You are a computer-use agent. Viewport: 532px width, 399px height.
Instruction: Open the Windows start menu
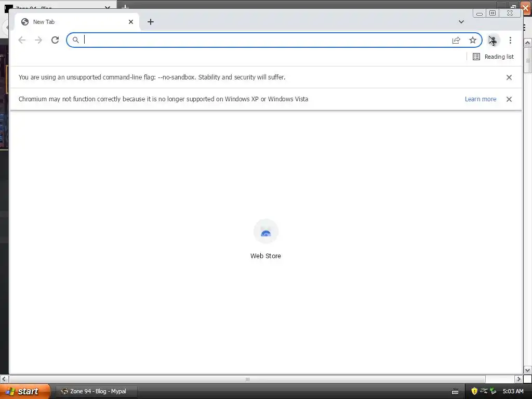[x=25, y=391]
